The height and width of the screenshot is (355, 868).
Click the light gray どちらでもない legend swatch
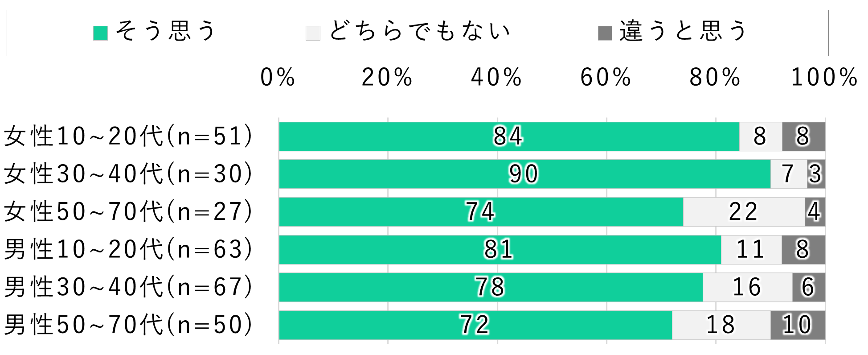(x=313, y=33)
